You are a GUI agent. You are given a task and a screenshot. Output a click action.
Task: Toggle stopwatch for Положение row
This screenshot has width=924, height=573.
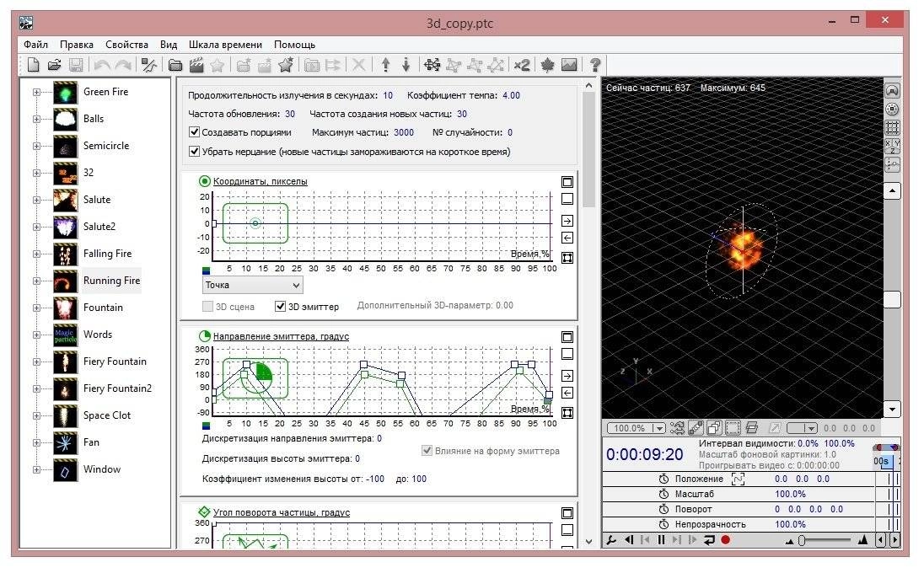point(663,479)
